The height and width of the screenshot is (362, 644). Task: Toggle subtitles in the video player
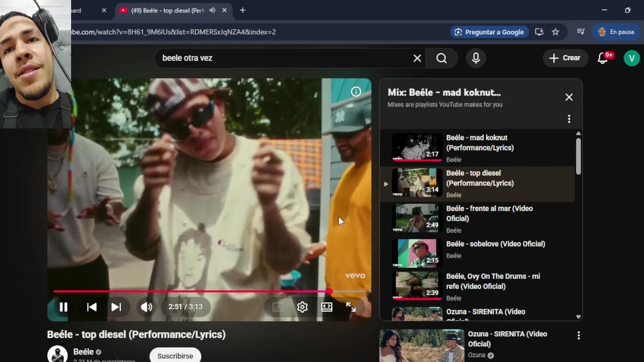coord(278,307)
